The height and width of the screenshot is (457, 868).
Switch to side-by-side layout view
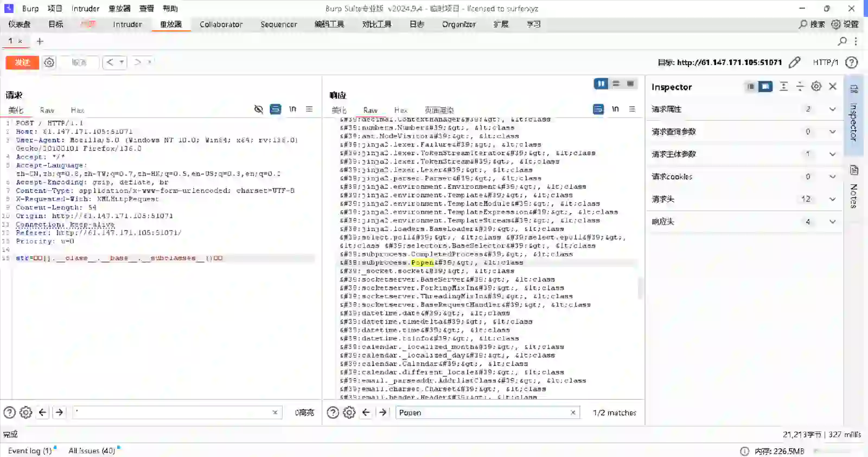601,83
